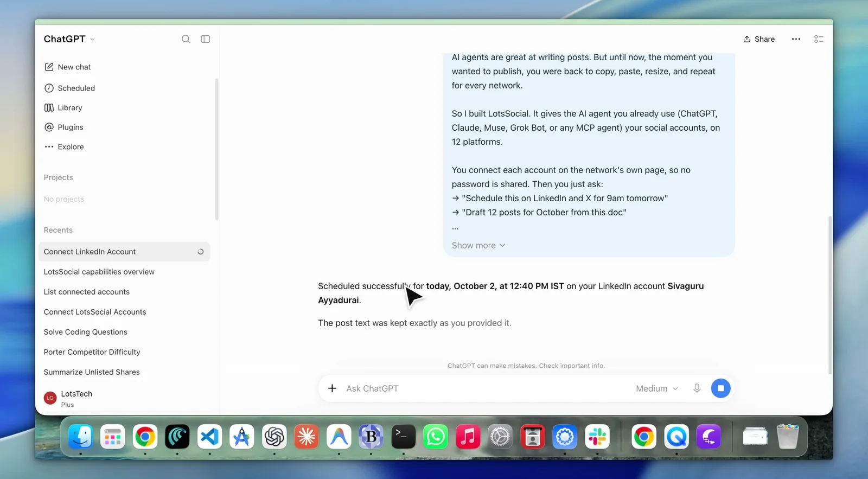
Task: Select the Connect LinkedIn Account chat
Action: pos(124,252)
